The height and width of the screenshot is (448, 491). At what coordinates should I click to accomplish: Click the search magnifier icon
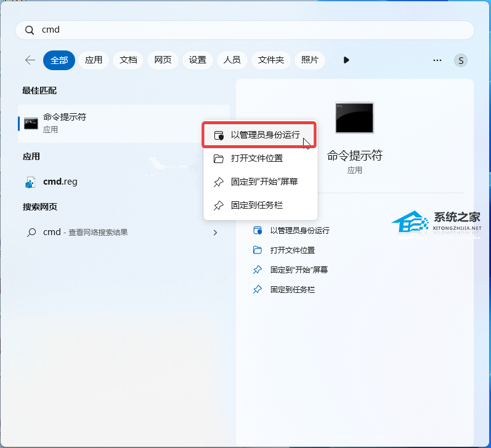(30, 30)
